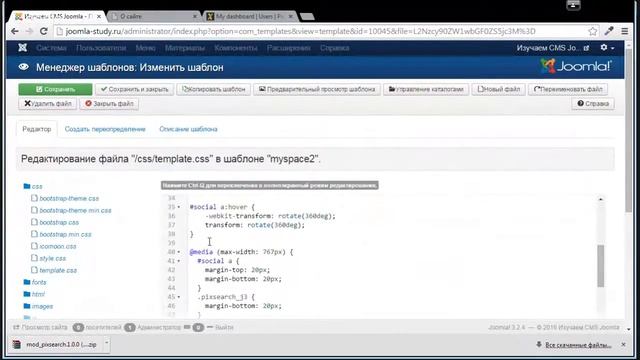Click the file icon beside template.css
Image resolution: width=640 pixels, height=360 pixels.
coord(34,270)
